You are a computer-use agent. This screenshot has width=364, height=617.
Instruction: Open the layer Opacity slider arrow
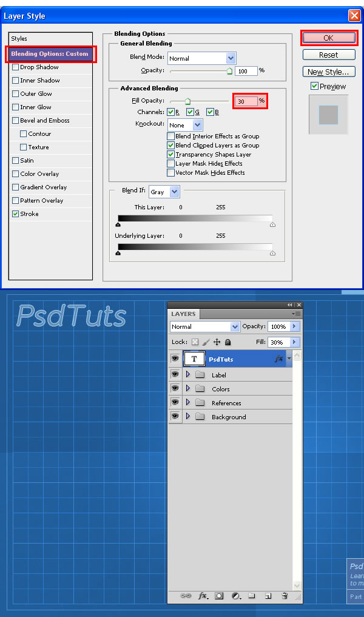click(x=294, y=326)
